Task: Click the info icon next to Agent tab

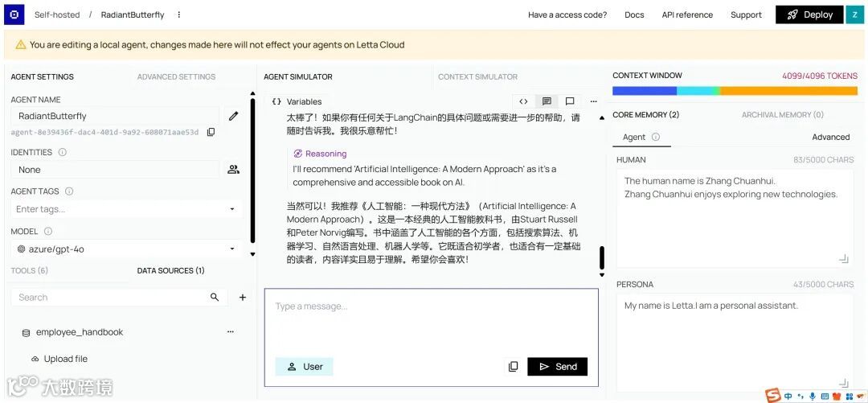Action: tap(656, 137)
